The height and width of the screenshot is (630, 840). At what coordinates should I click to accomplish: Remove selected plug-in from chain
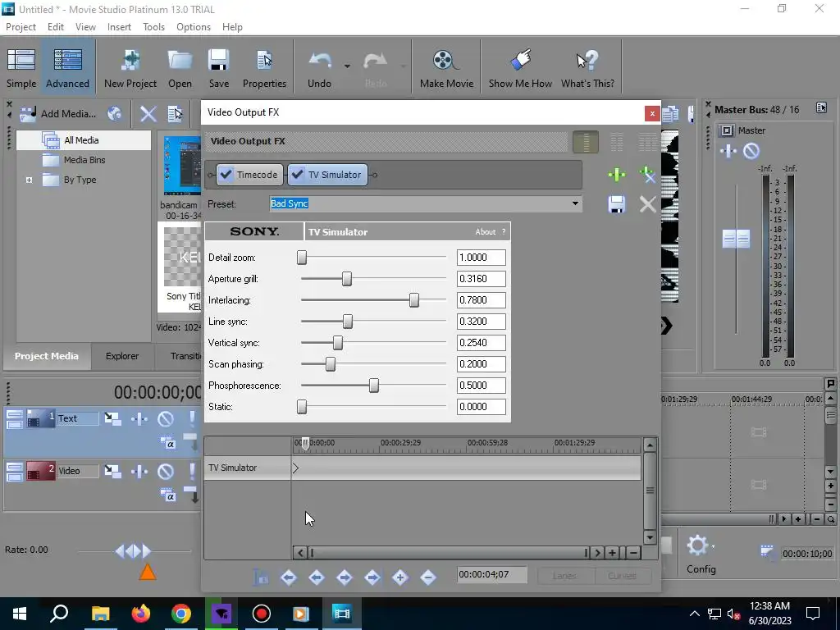[647, 175]
